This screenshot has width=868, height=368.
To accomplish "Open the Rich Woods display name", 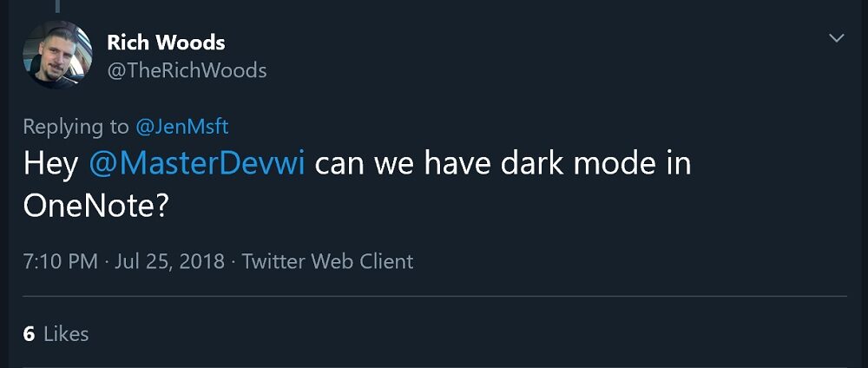I will point(166,42).
